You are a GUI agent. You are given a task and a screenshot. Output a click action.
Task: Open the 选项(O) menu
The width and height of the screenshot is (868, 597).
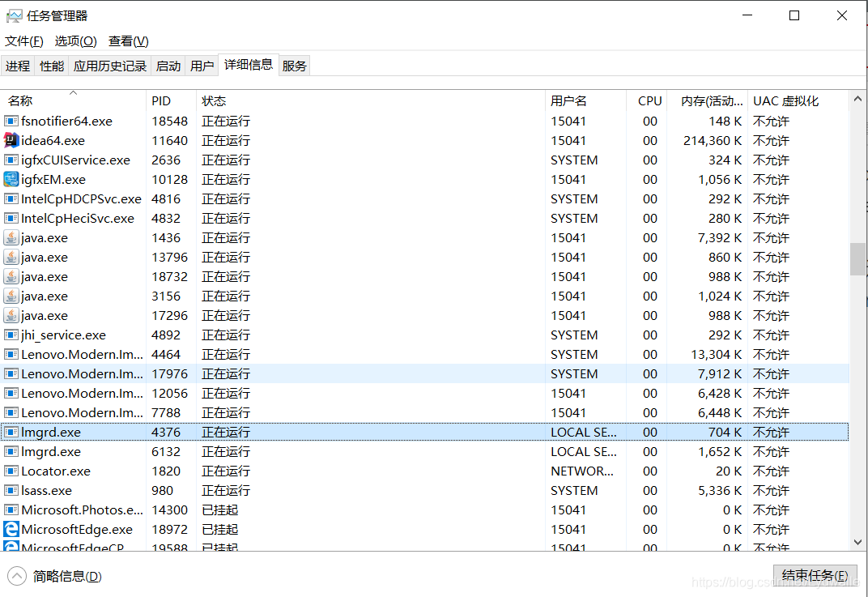coord(76,41)
